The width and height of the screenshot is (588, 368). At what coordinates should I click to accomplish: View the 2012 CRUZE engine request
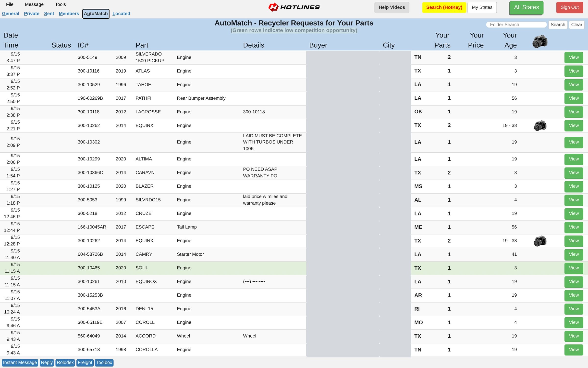tap(574, 214)
